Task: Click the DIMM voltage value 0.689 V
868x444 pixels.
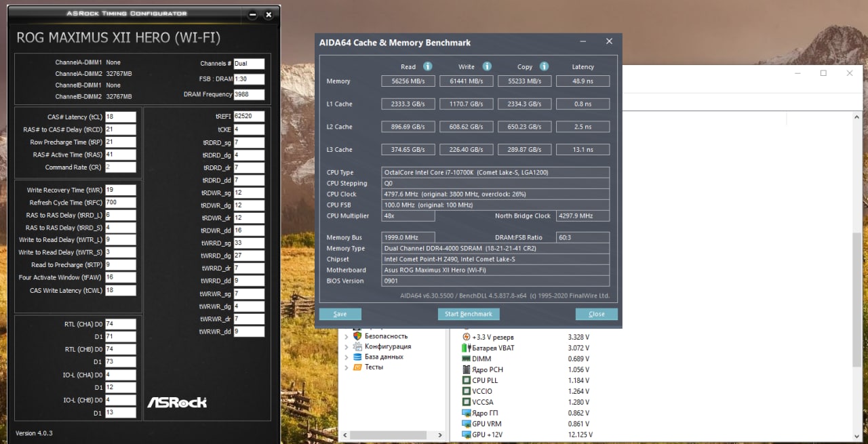Action: click(578, 359)
